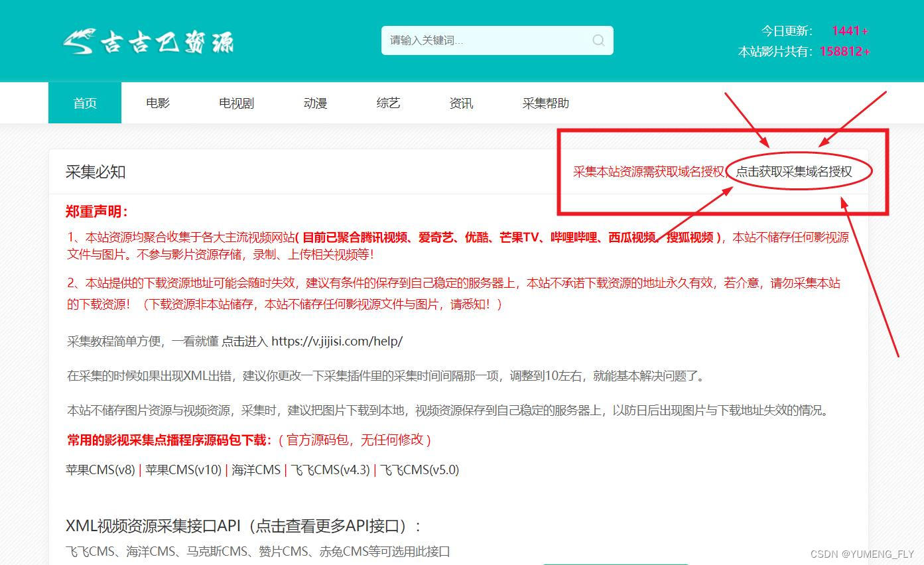Download 海洋CMS source package
The height and width of the screenshot is (565, 924).
coord(256,470)
